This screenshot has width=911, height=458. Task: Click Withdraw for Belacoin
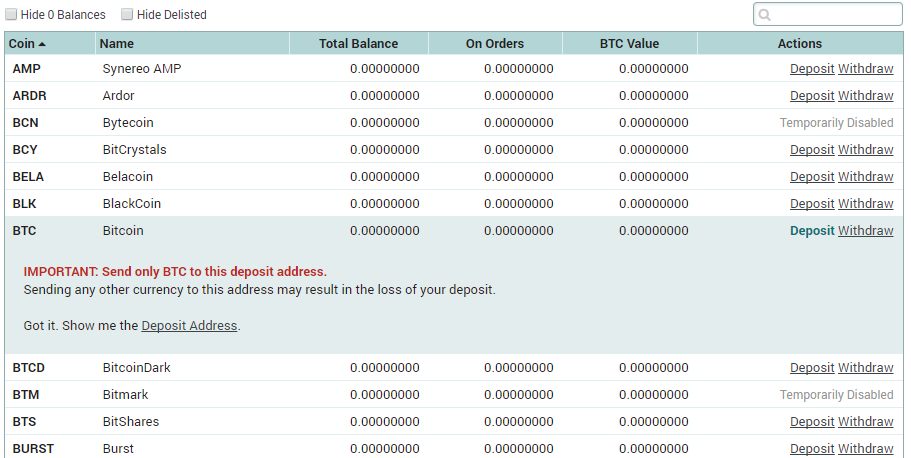[x=865, y=177]
